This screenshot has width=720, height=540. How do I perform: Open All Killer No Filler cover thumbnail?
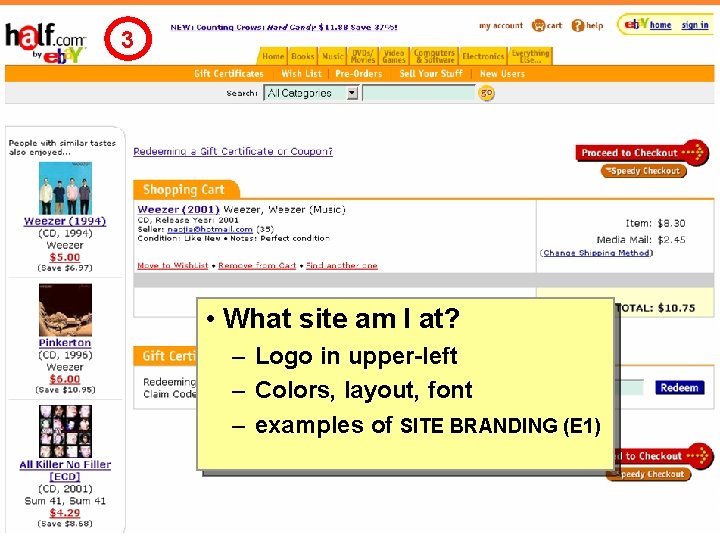tap(65, 431)
